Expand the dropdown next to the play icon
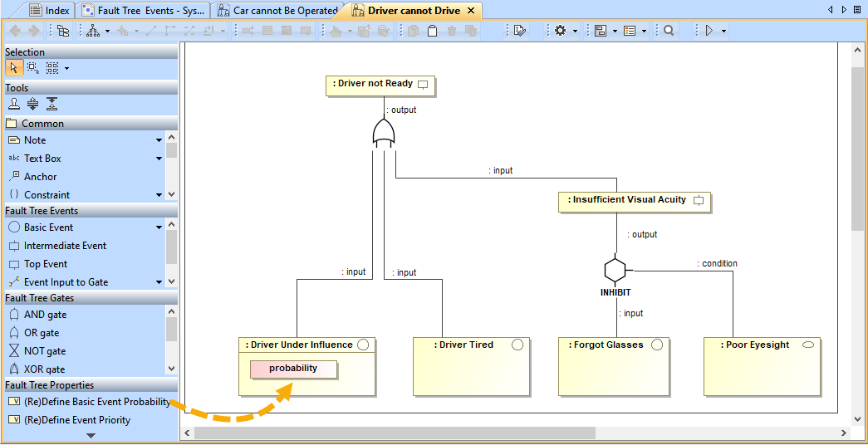Screen dimensions: 868x445 pos(723,32)
